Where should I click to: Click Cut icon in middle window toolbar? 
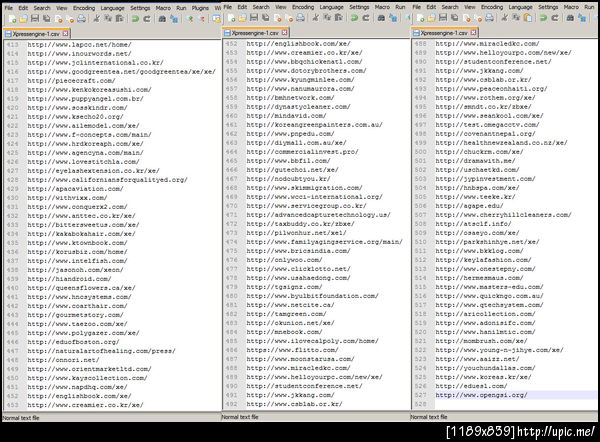(316, 18)
